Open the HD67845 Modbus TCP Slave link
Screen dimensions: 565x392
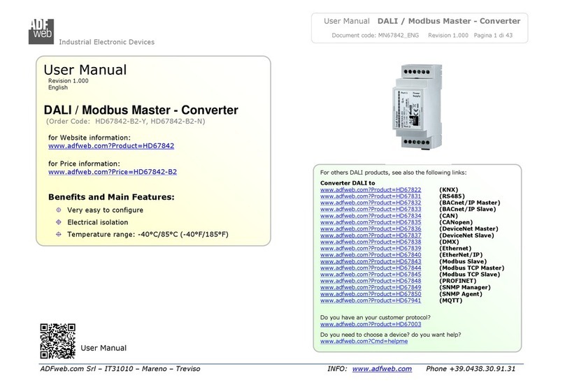371,275
